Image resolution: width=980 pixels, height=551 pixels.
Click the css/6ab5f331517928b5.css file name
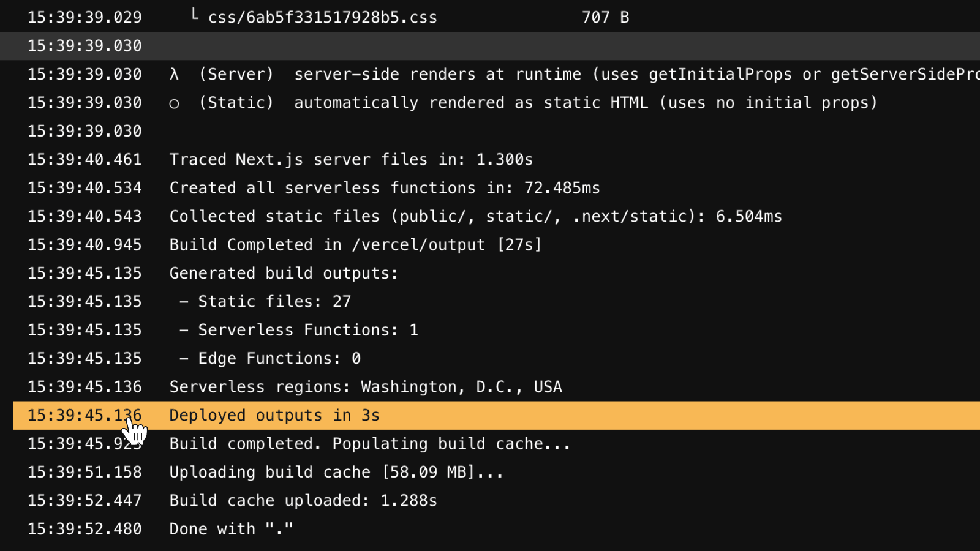pyautogui.click(x=323, y=18)
